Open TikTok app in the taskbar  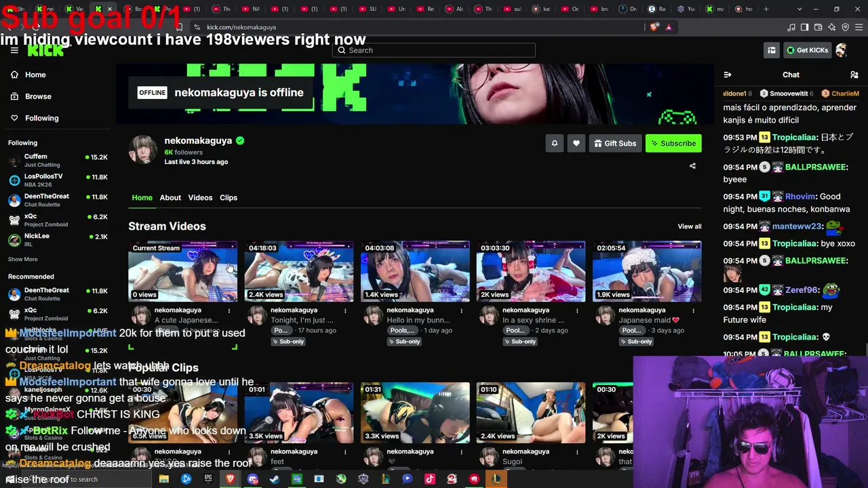click(x=430, y=479)
